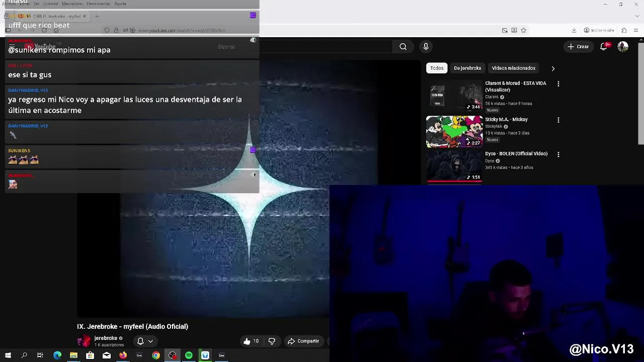Open Firefox extensions puzzle icon

pos(624,30)
